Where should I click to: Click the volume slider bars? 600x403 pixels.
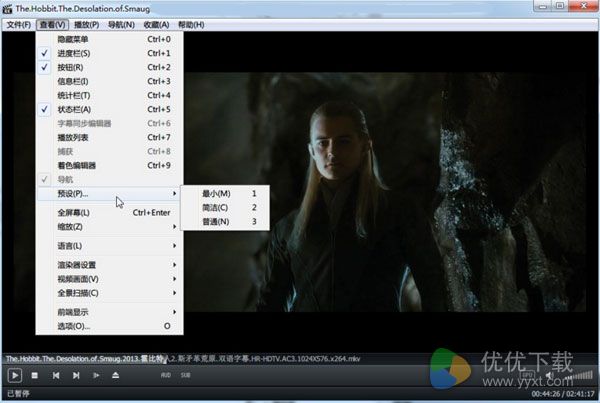[579, 376]
